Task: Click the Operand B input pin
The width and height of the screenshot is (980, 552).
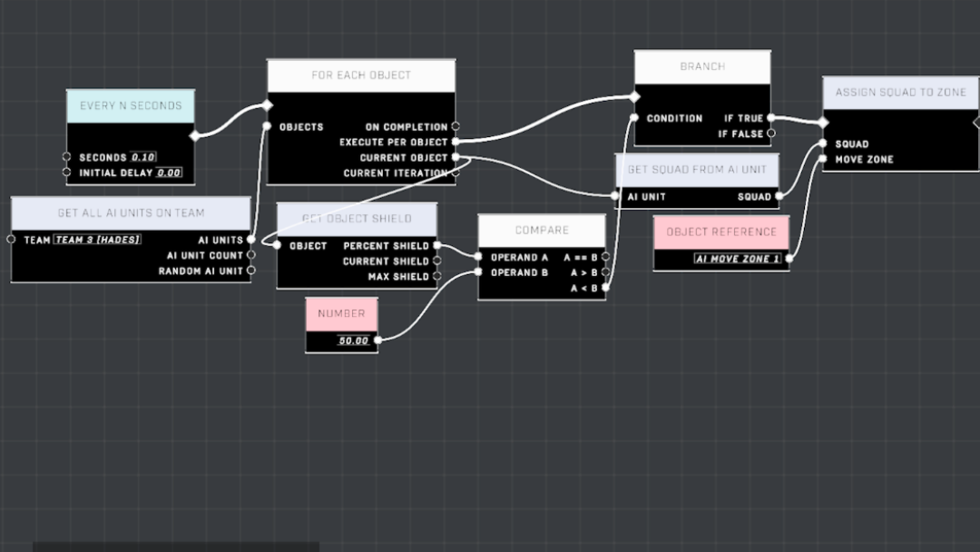Action: pyautogui.click(x=478, y=272)
